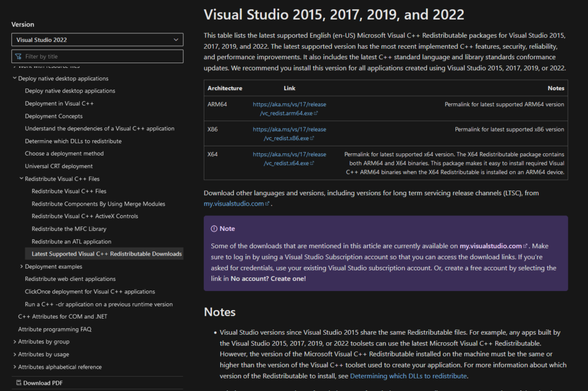Open Determine which DLLs to redistribute
Image resolution: width=588 pixels, height=391 pixels.
[x=73, y=141]
